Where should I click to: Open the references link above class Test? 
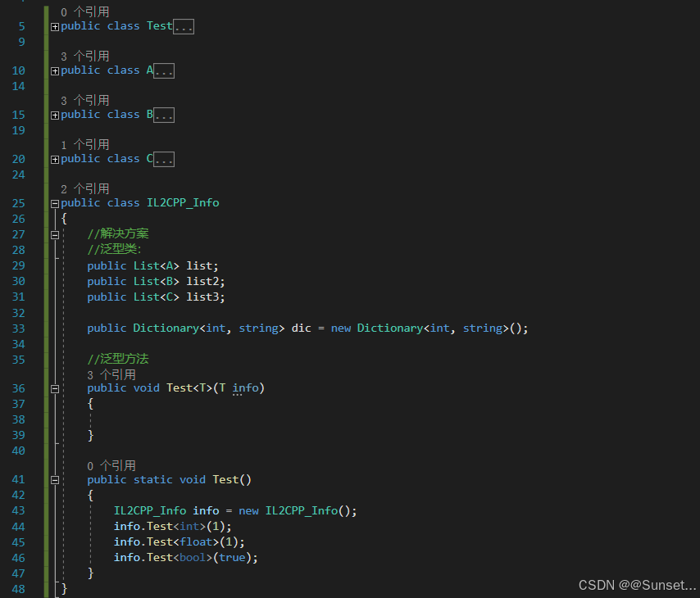(x=84, y=12)
